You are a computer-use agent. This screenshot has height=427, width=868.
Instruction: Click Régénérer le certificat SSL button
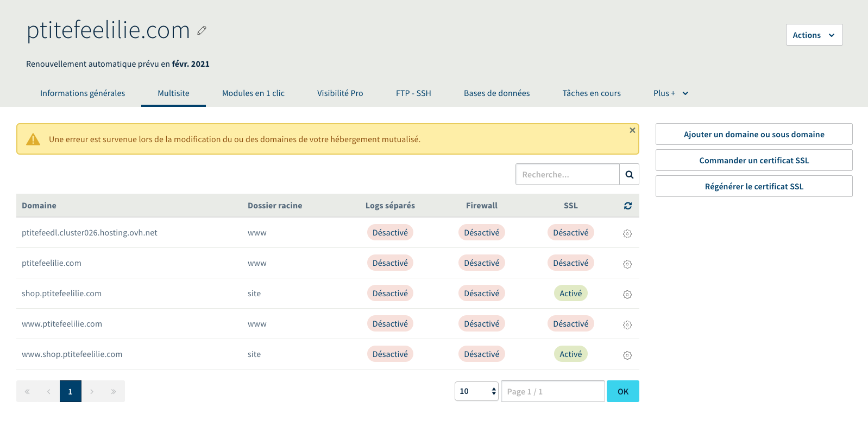753,187
